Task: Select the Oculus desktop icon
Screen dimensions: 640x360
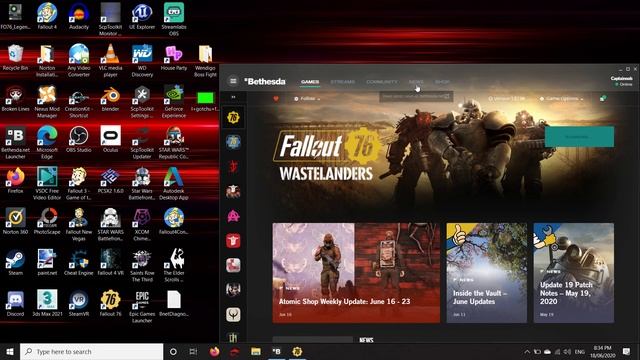Action: [110, 139]
